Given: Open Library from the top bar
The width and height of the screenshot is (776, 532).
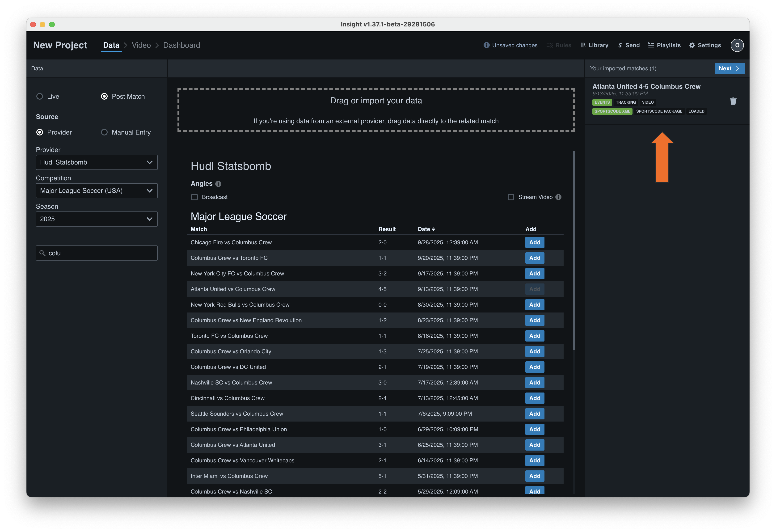Looking at the screenshot, I should point(594,45).
